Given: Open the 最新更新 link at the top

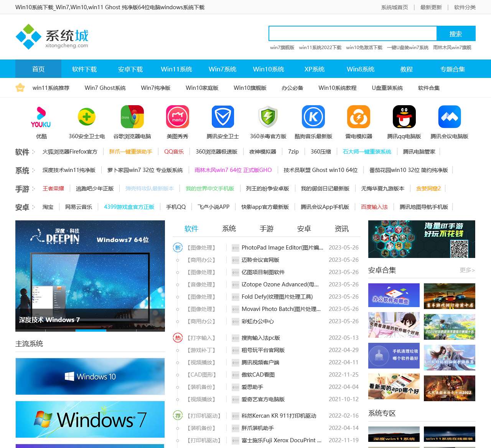Looking at the screenshot, I should coord(431,7).
